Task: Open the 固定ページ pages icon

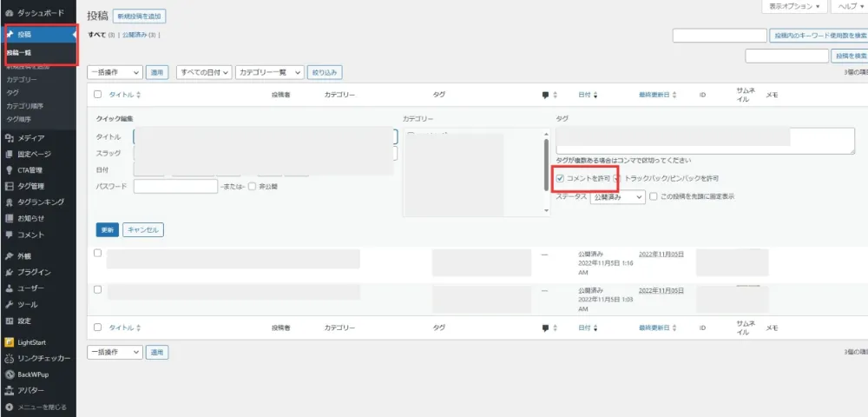Action: 9,155
